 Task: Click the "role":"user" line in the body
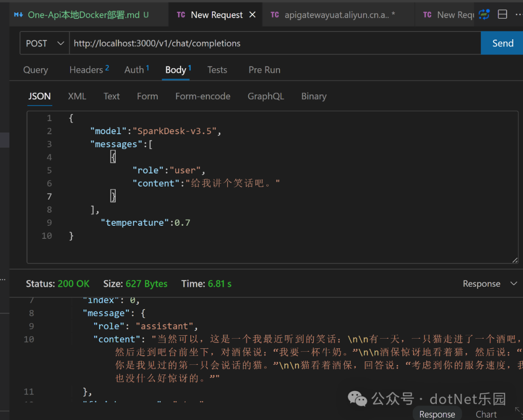click(x=169, y=171)
